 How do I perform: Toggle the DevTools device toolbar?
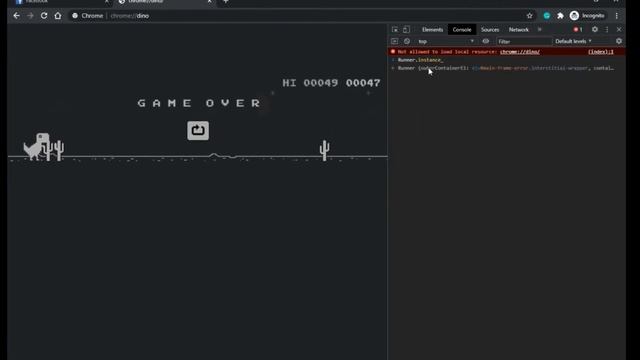coord(406,29)
